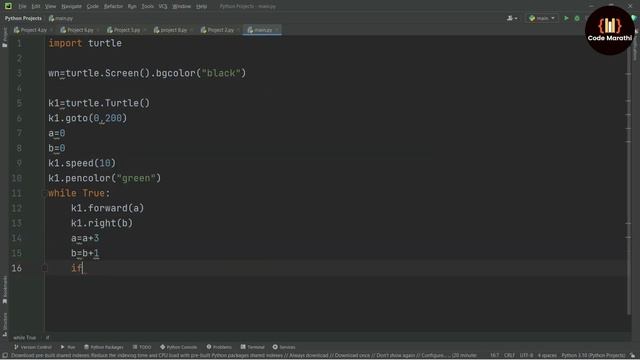The image size is (640, 360).
Task: Open the File menu
Action: click(22, 7)
